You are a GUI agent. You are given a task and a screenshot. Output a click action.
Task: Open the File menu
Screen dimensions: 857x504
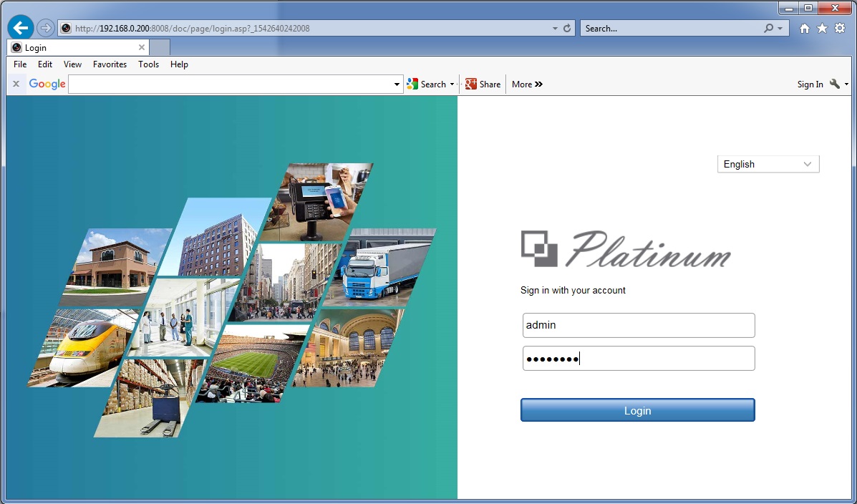tap(20, 64)
